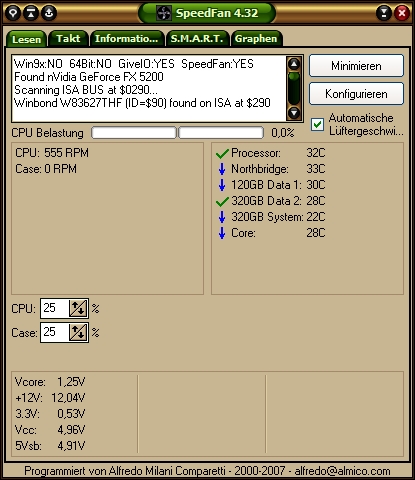Screen dimensions: 415x480
Task: Click the first CPU Belastung bar
Action: [134, 133]
